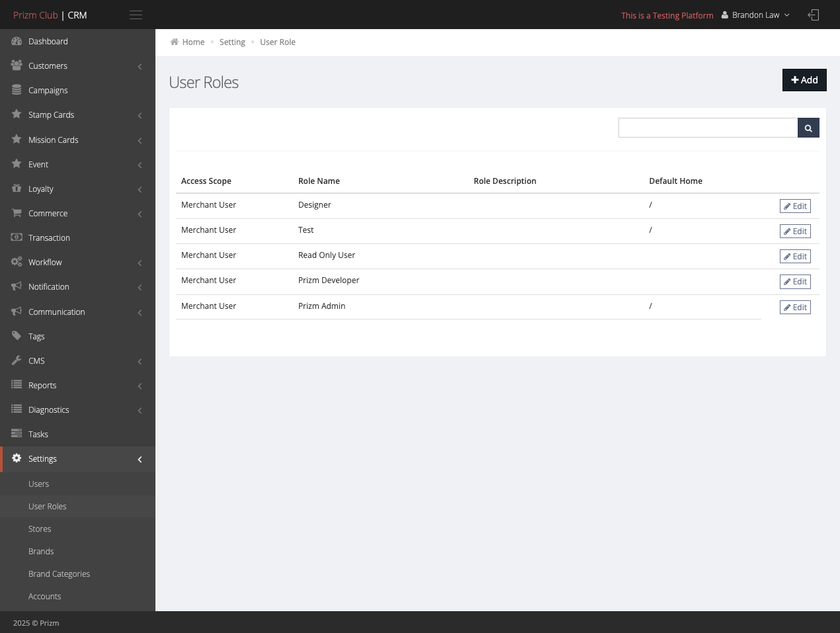Toggle the sidebar with hamburger icon
The image size is (840, 633).
pos(136,15)
